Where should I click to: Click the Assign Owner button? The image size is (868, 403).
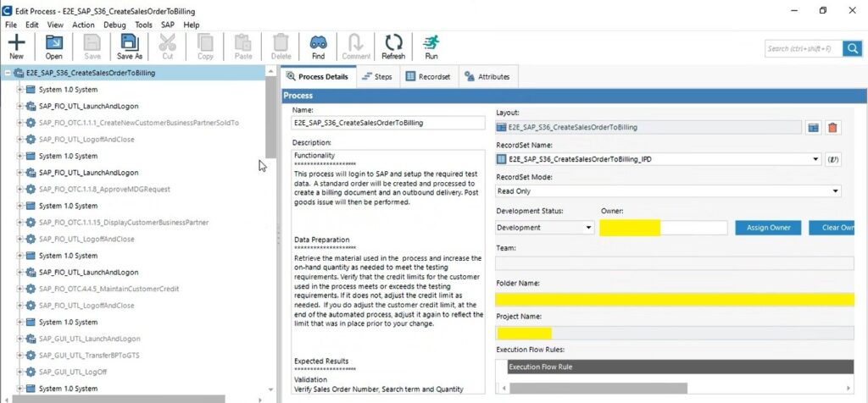(x=768, y=228)
